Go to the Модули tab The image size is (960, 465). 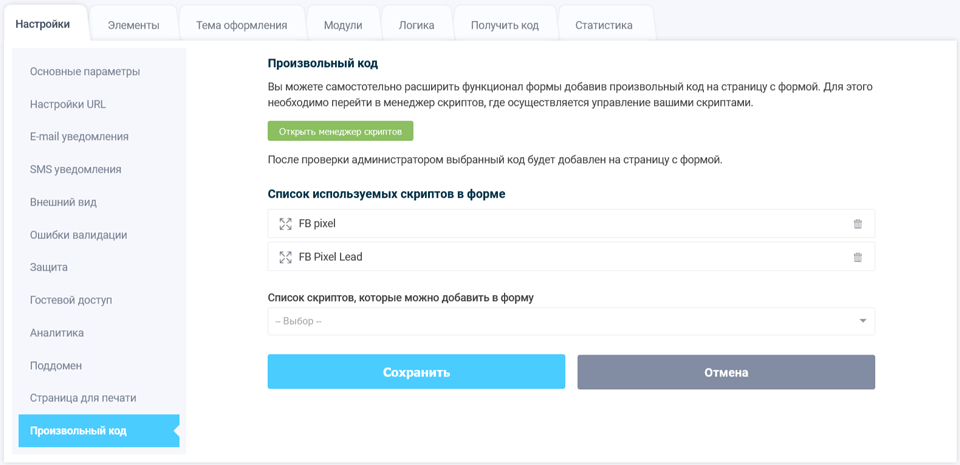pyautogui.click(x=343, y=25)
